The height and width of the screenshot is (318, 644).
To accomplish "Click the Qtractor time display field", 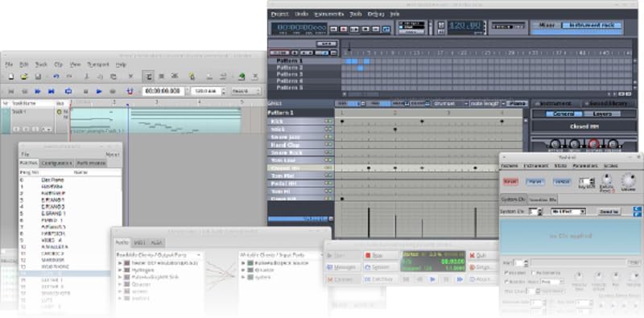I will click(163, 91).
